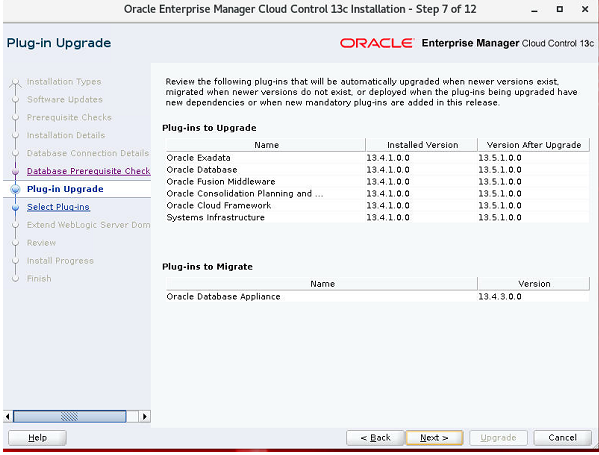Select the Plug-in Upgrade step in sidebar
This screenshot has width=599, height=455.
click(65, 189)
